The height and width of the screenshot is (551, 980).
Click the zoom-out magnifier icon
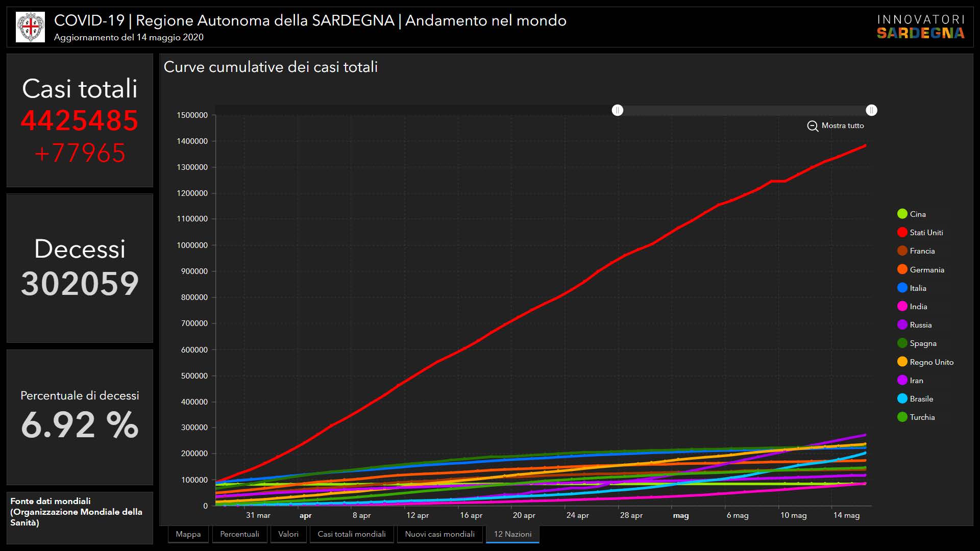coord(813,126)
